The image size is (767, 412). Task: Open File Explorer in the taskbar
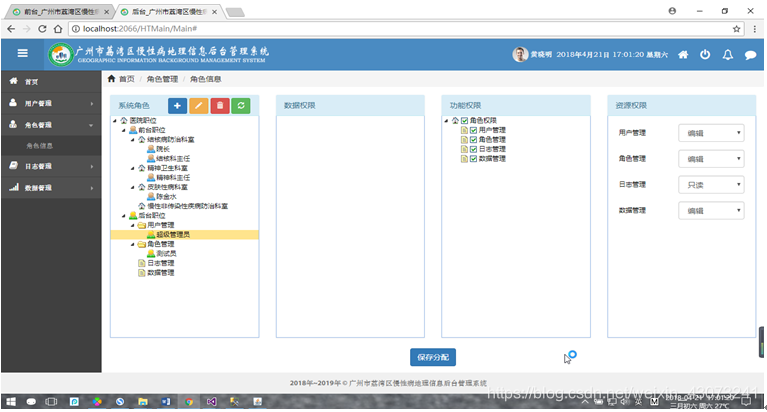[x=143, y=402]
